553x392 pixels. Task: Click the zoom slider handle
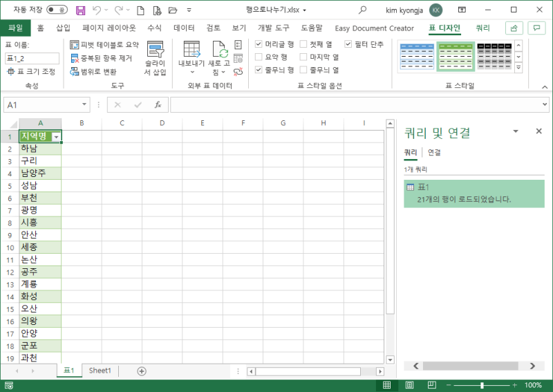(x=482, y=385)
